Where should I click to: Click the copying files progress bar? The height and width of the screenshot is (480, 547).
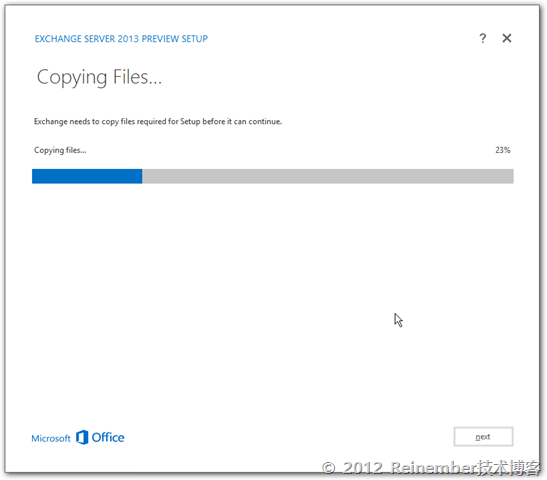coord(272,176)
